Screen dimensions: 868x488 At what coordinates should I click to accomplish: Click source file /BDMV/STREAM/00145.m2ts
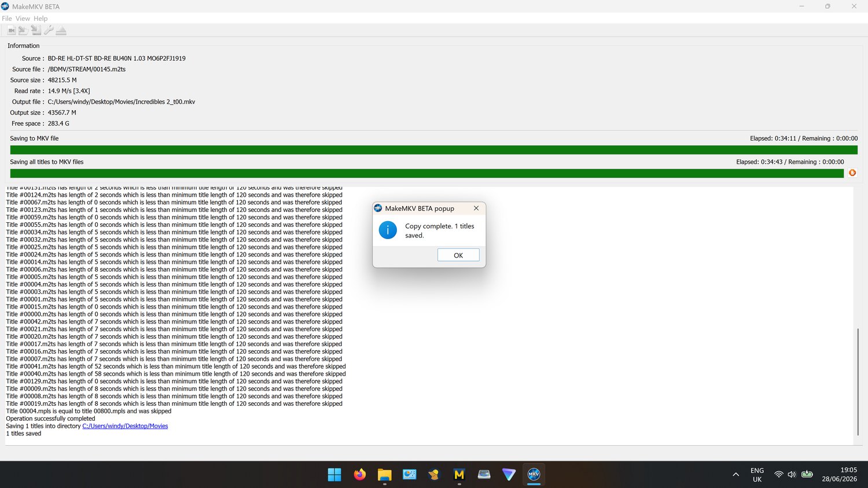[86, 69]
